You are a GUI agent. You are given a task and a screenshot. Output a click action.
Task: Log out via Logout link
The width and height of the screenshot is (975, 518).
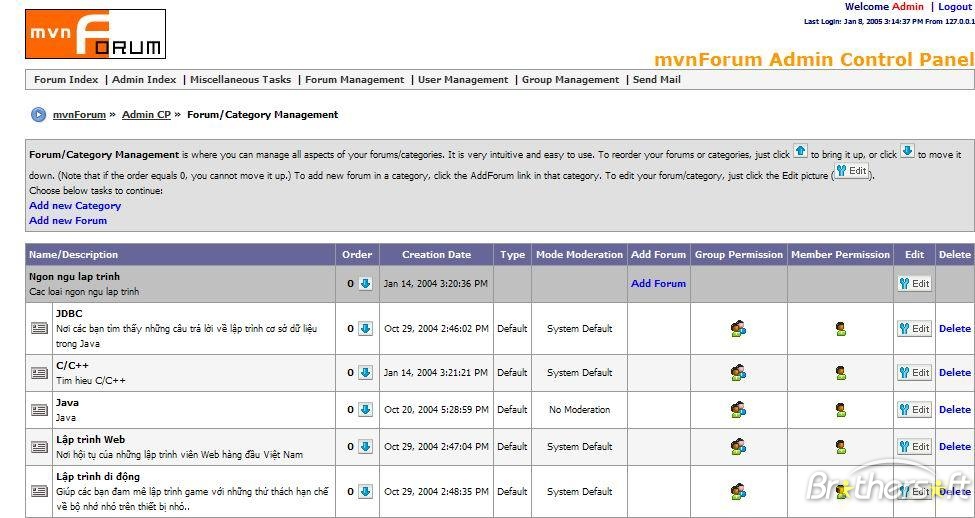click(x=954, y=7)
